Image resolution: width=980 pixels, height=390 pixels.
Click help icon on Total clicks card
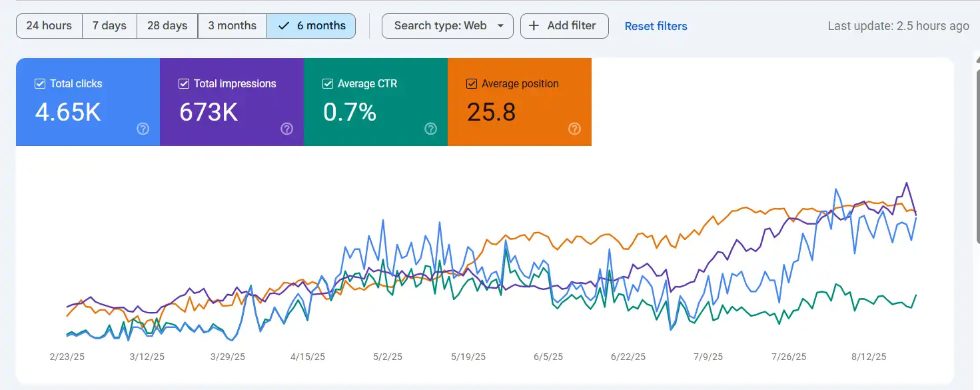[x=143, y=129]
